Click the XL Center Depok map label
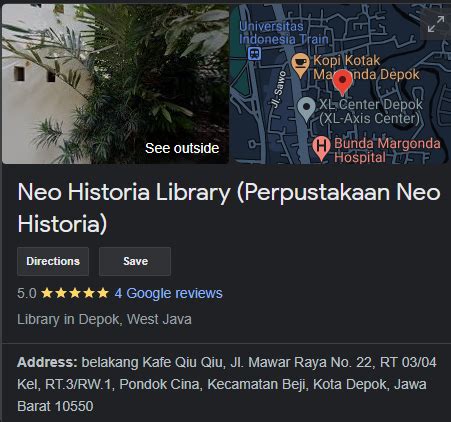Screen dimensions: 451x422 [371, 111]
